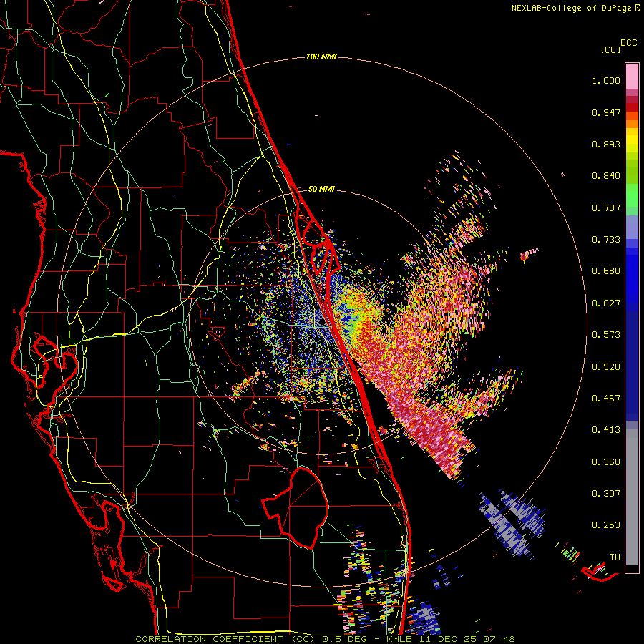Image resolution: width=644 pixels, height=644 pixels.
Task: Click the 0.307 scale value
Action: tap(606, 494)
